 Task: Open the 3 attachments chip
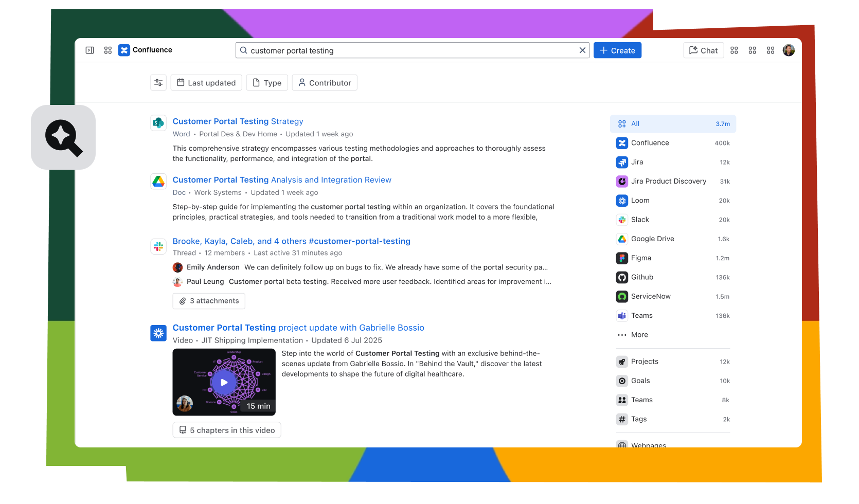209,301
